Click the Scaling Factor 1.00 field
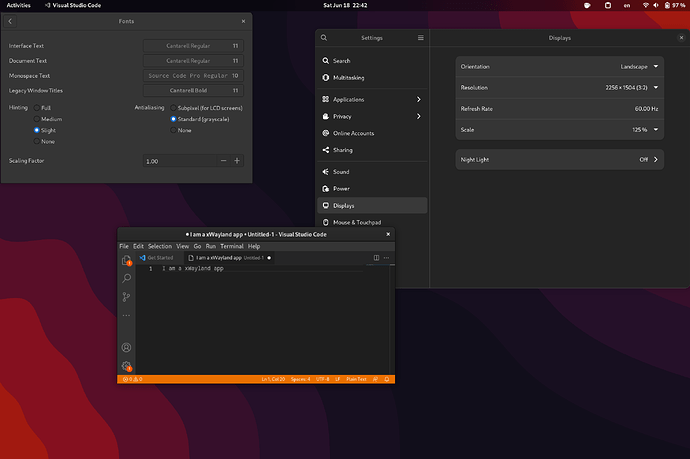690x459 pixels. [x=180, y=161]
